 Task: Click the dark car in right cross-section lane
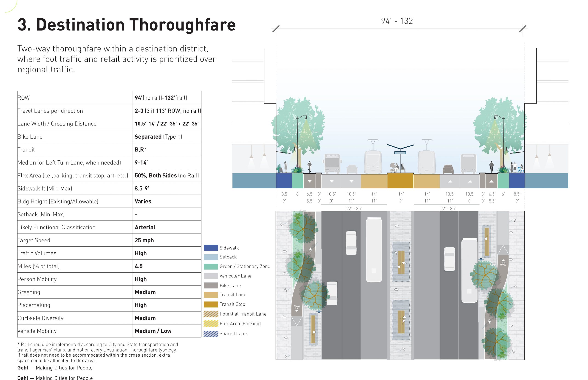pos(448,169)
